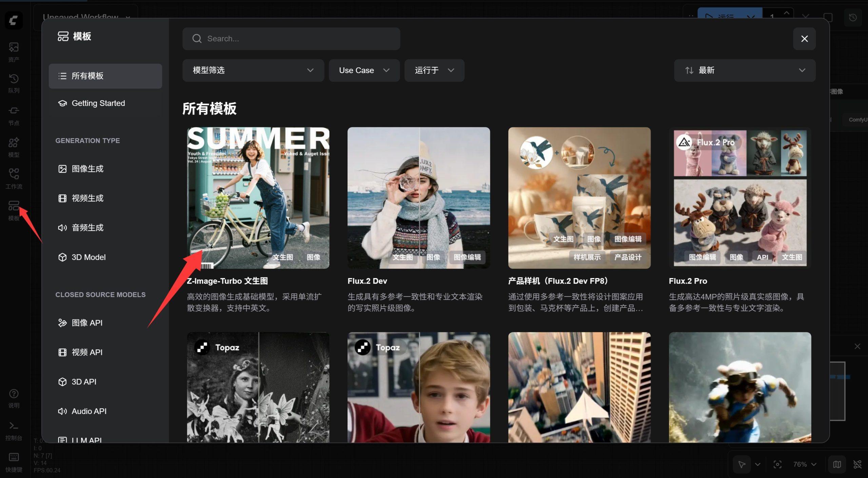868x478 pixels.
Task: Toggle link visibility icon at bottom right
Action: pos(857,464)
